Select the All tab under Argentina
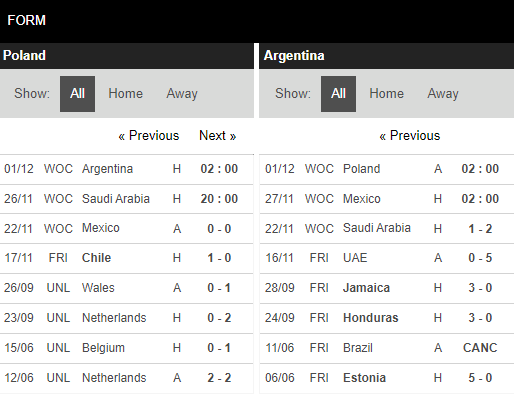This screenshot has height=412, width=514. [x=338, y=94]
